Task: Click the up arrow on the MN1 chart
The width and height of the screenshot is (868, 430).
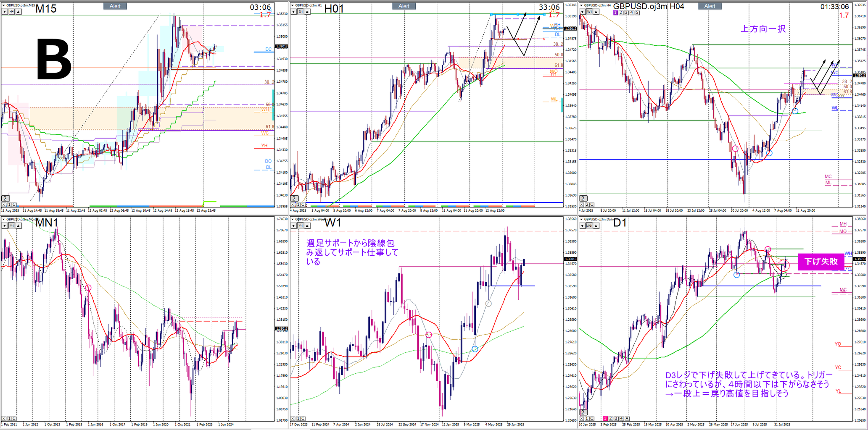Action: click(x=18, y=226)
